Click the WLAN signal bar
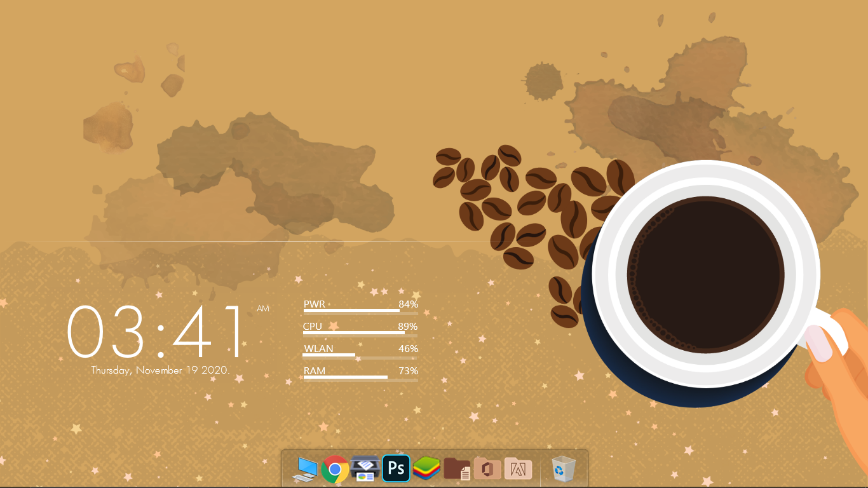The image size is (868, 488). [360, 355]
